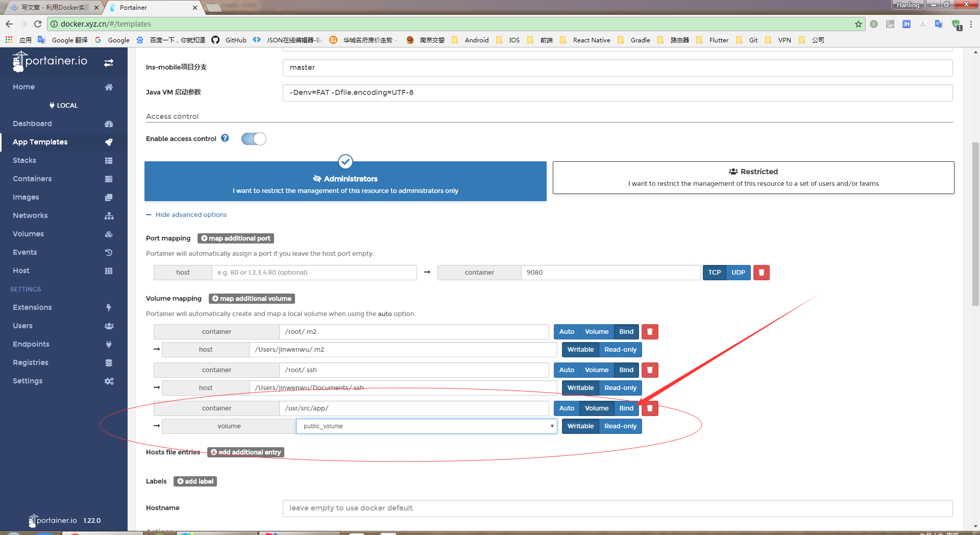Toggle Enable access control switch
The width and height of the screenshot is (980, 535).
coord(254,139)
